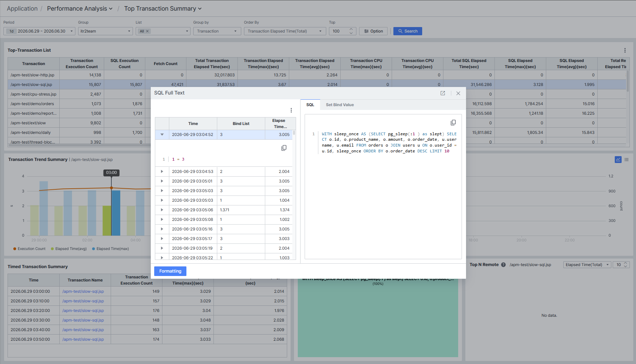This screenshot has height=364, width=636.
Task: Open bind list table options menu
Action: 291,110
